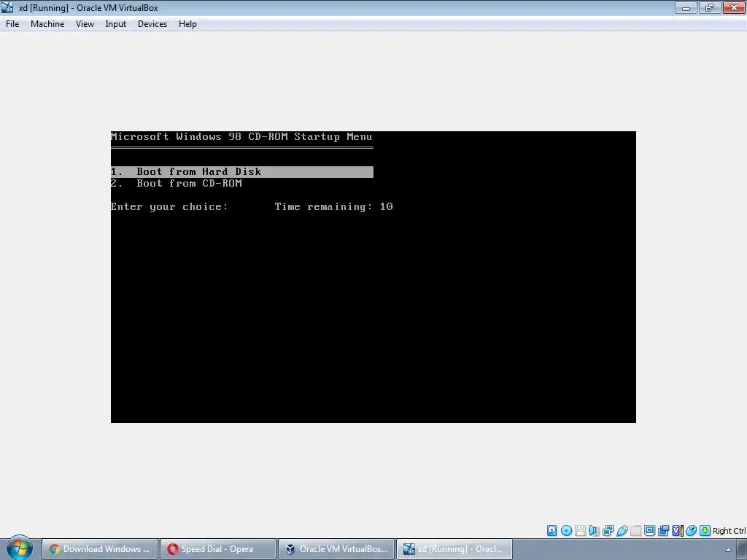747x560 pixels.
Task: Open the View menu
Action: point(85,24)
